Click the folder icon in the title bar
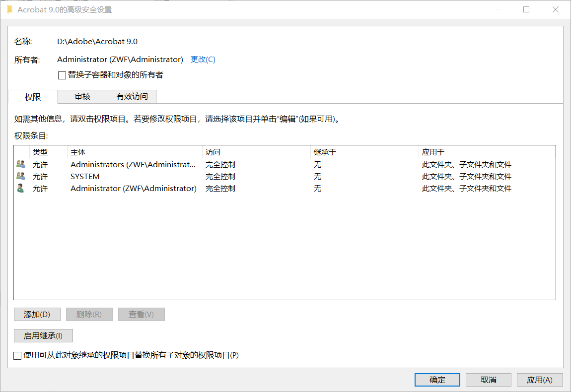 pyautogui.click(x=9, y=10)
